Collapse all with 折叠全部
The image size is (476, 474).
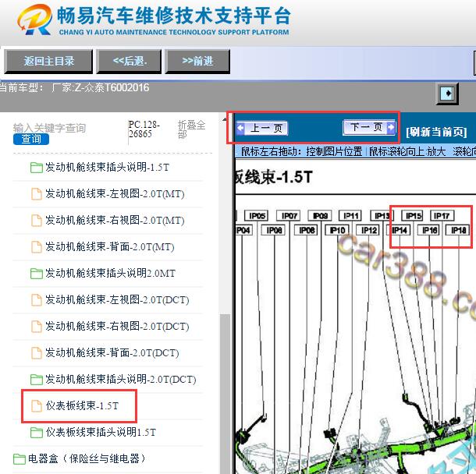pos(191,129)
